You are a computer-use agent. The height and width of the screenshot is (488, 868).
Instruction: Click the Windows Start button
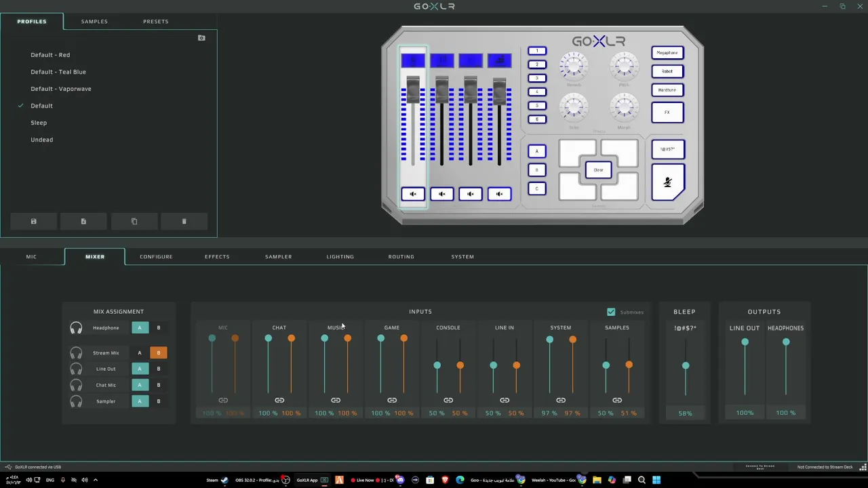coord(656,480)
